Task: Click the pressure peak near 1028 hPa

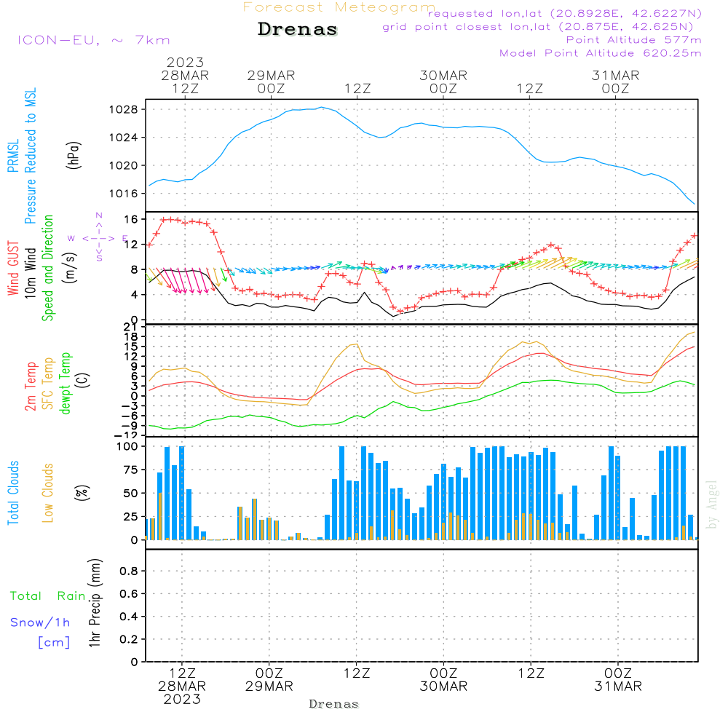Action: tap(323, 107)
